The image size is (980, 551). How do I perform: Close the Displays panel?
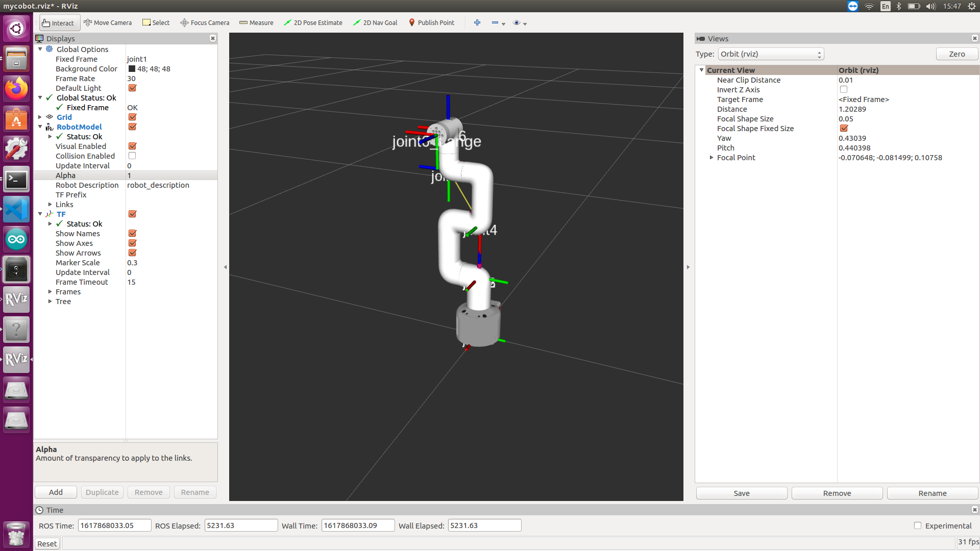(213, 39)
